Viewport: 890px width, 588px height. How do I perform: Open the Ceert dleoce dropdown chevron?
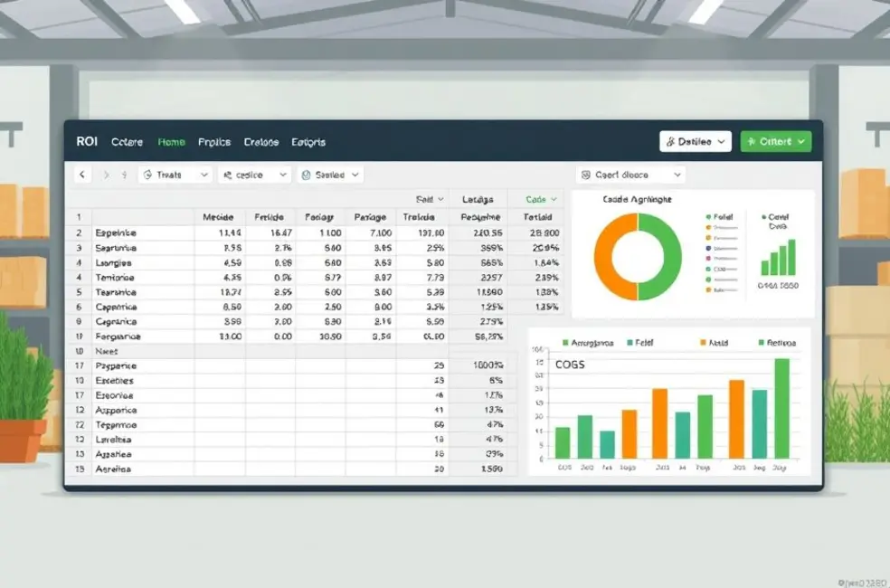click(x=677, y=175)
